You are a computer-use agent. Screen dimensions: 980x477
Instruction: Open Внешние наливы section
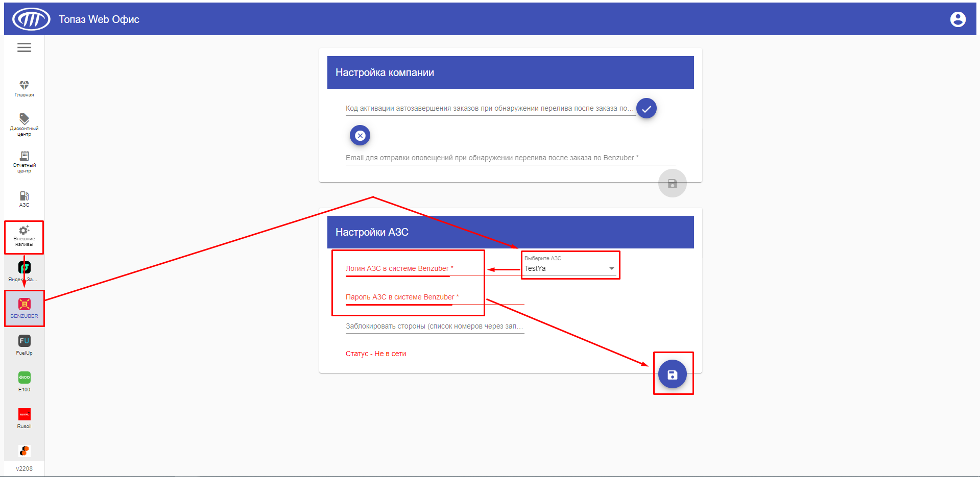click(24, 236)
